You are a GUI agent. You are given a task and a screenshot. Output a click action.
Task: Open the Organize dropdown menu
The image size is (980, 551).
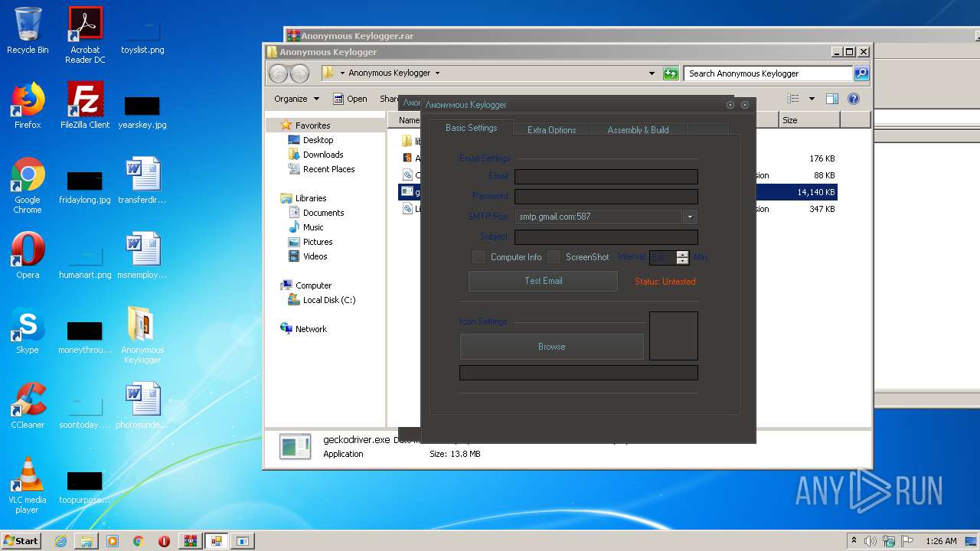[296, 99]
